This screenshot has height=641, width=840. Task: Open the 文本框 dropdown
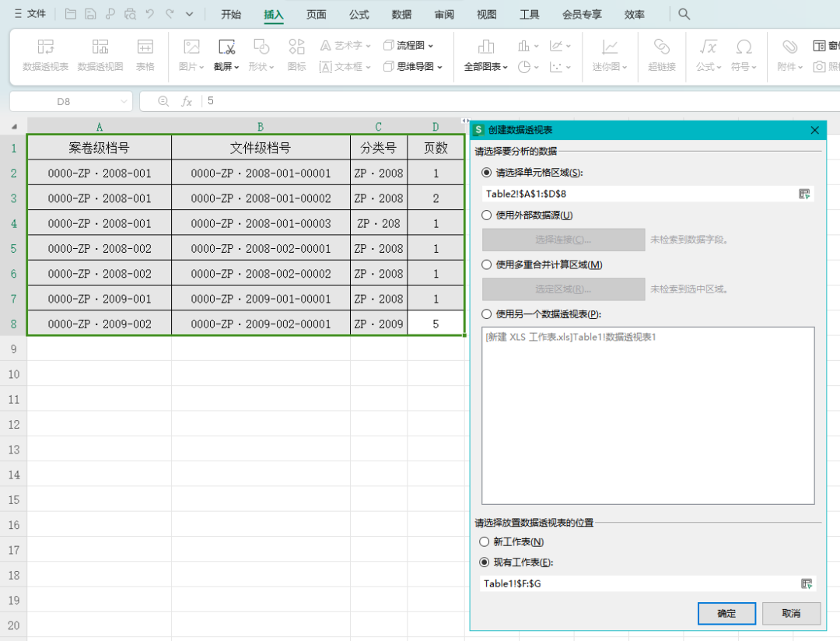click(x=345, y=67)
